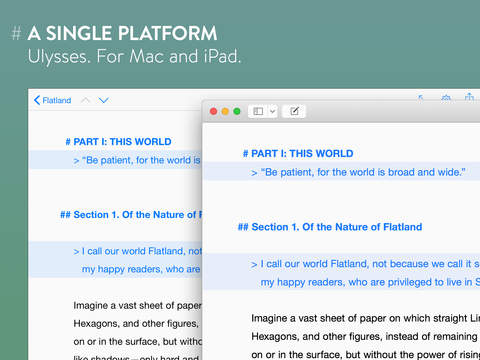Click the "A SINGLE PLATFORM" headline
480x360 pixels.
(122, 33)
